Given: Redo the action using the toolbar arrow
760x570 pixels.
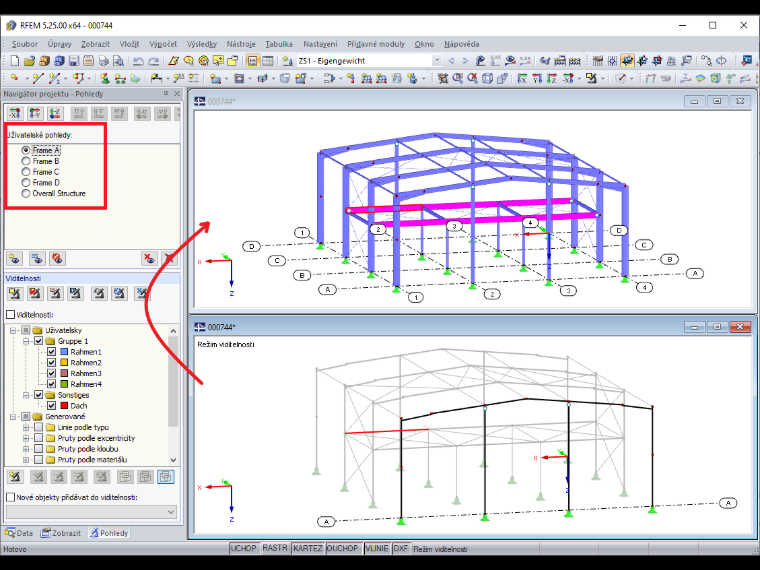Looking at the screenshot, I should (153, 61).
